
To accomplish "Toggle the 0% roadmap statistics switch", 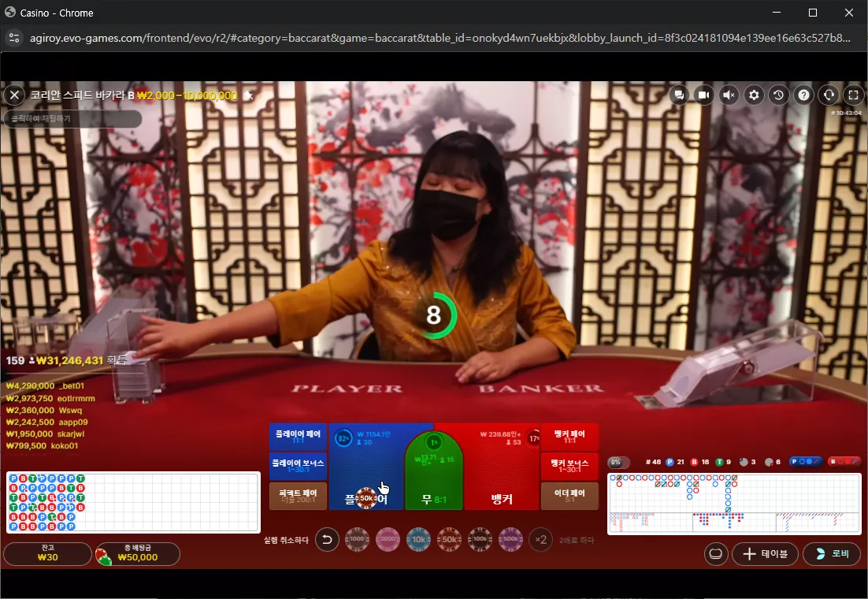I will click(618, 462).
